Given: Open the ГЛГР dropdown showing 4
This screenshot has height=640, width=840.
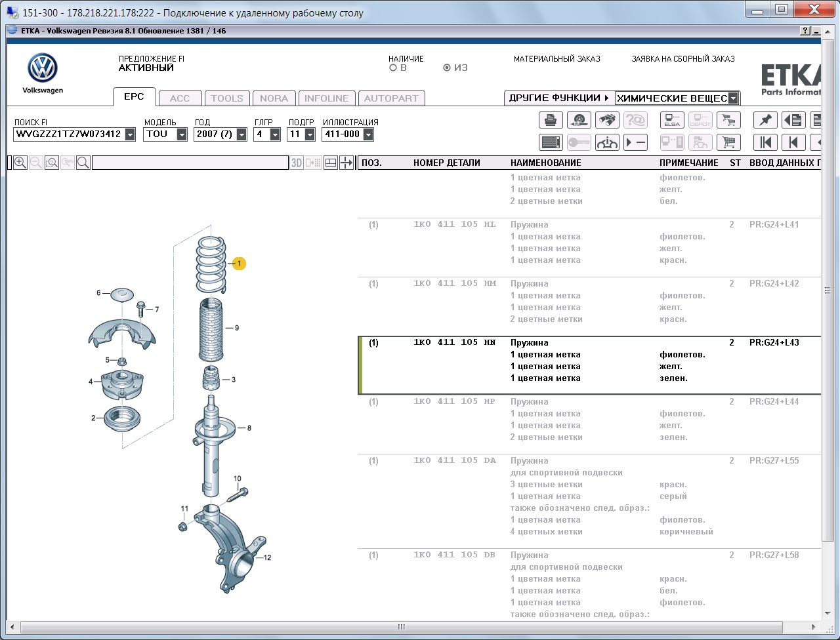Looking at the screenshot, I should point(275,134).
